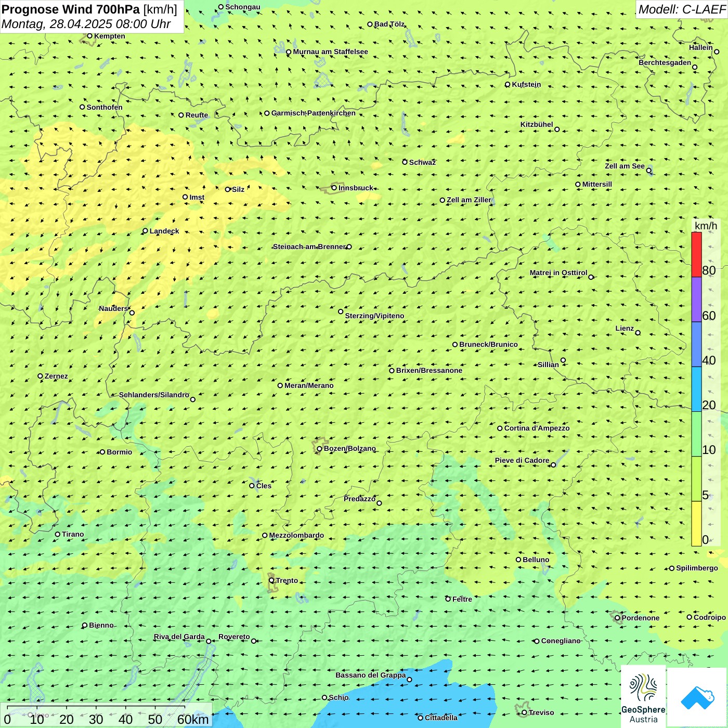Screen dimensions: 728x728
Task: Select the Riva del Garda label
Action: [179, 636]
